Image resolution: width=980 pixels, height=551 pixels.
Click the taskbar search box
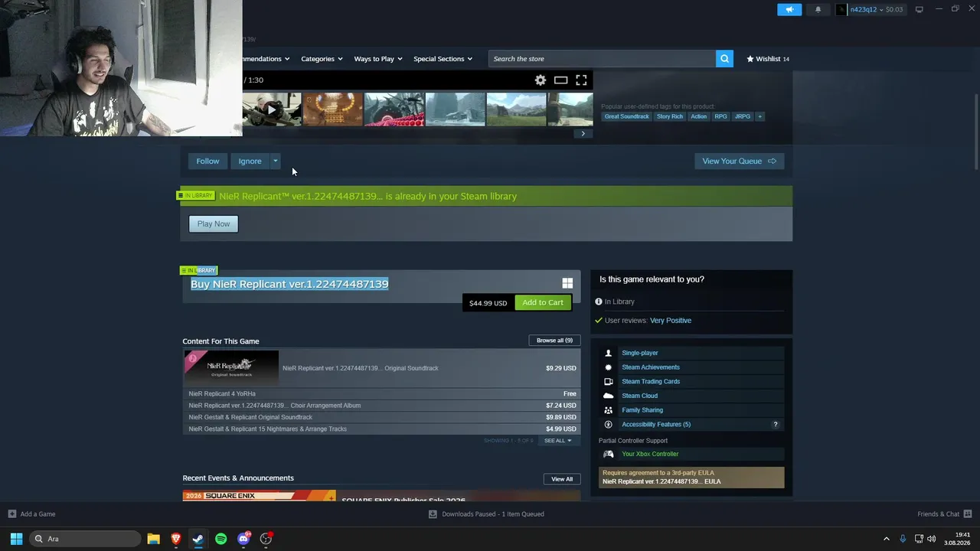point(85,539)
